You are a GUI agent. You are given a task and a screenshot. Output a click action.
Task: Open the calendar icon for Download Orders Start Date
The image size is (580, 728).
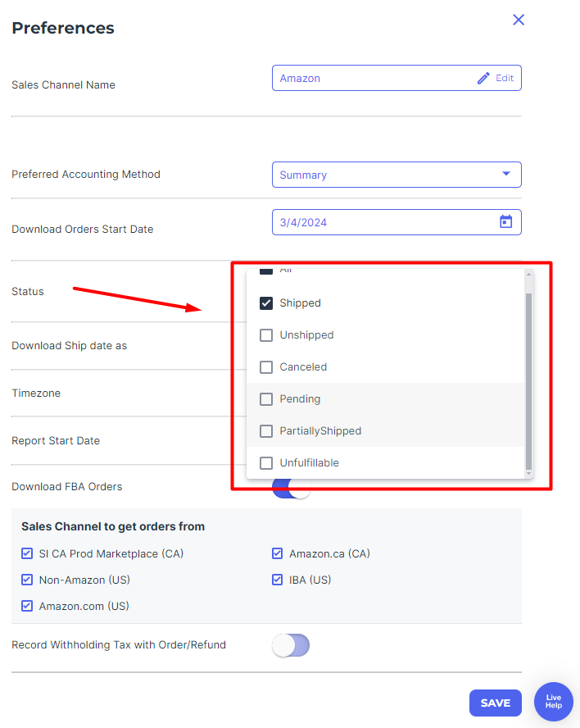(x=505, y=222)
